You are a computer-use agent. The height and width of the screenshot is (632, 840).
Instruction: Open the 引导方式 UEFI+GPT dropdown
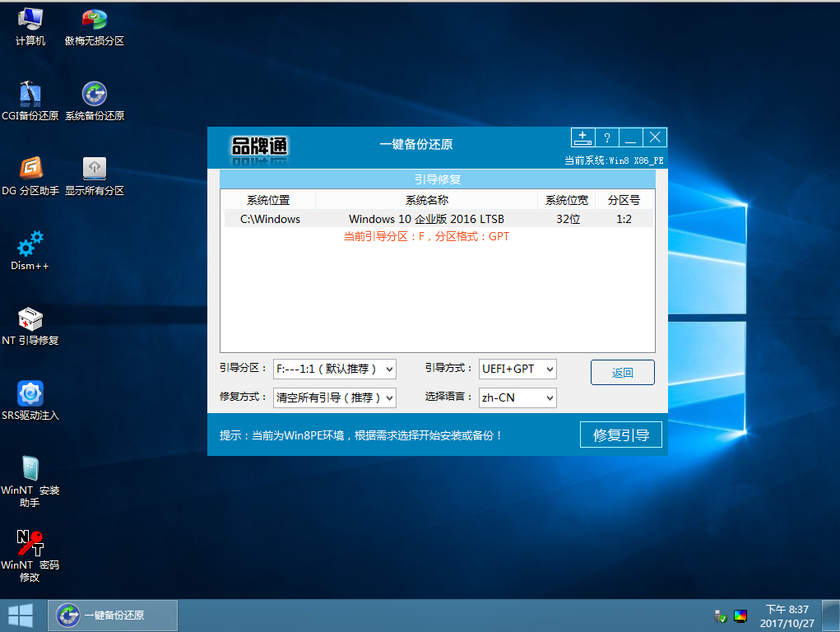[517, 369]
